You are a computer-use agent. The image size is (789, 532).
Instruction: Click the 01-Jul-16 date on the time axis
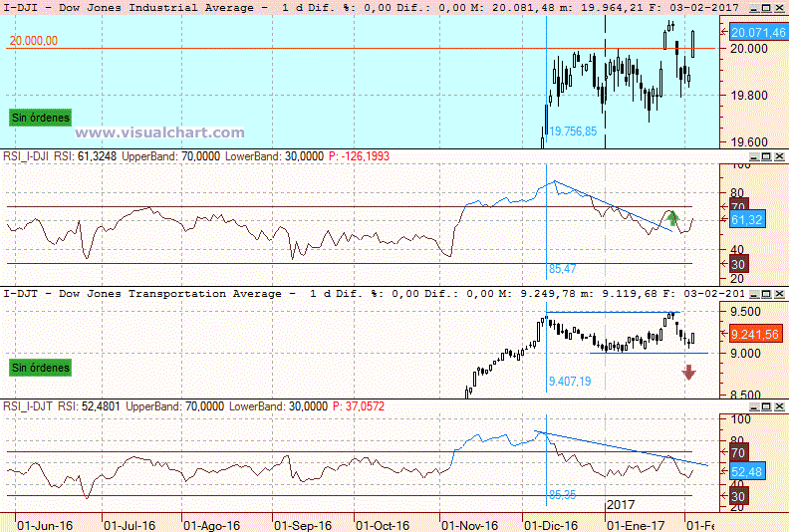[x=130, y=525]
